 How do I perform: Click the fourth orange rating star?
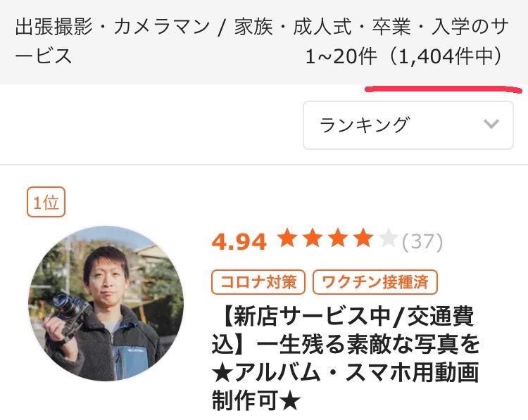coord(363,238)
